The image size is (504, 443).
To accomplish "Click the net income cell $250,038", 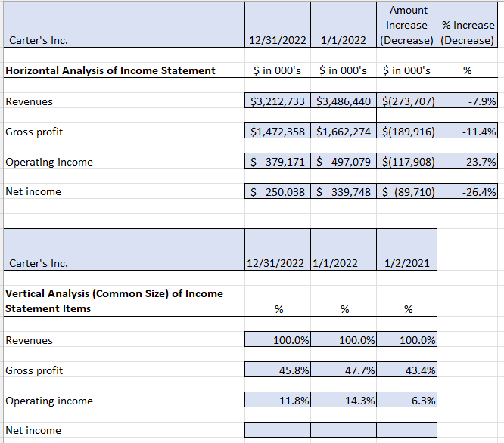I will click(278, 191).
